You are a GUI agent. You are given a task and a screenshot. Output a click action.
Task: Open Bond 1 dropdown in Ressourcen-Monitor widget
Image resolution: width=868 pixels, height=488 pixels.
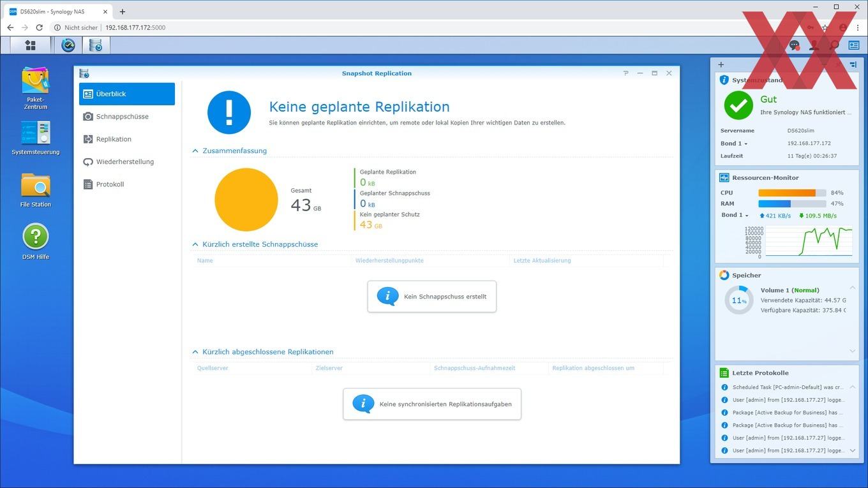tap(735, 215)
